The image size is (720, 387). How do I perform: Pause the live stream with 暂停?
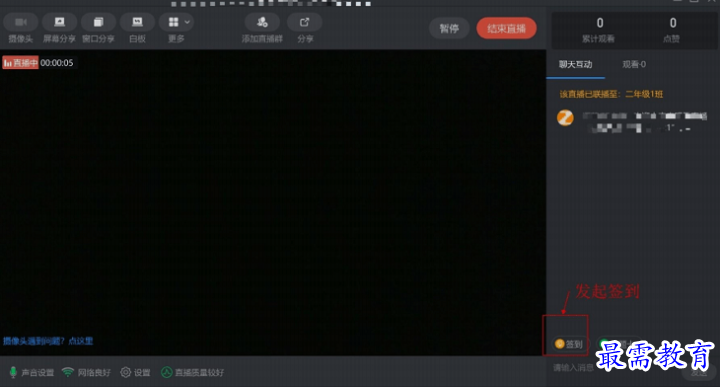tap(449, 28)
